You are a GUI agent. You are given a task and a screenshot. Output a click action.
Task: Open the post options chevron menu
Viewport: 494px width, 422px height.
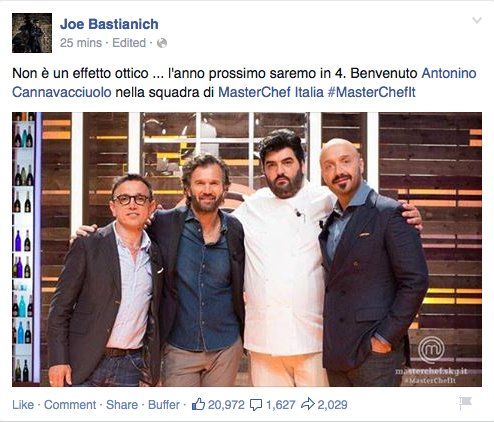coord(477,21)
